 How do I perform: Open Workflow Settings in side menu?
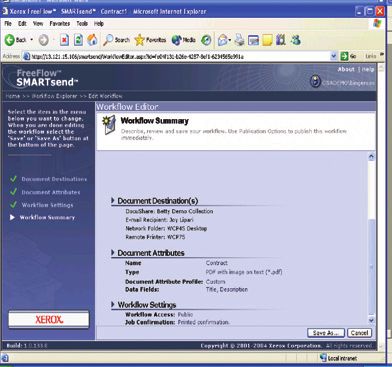click(47, 205)
